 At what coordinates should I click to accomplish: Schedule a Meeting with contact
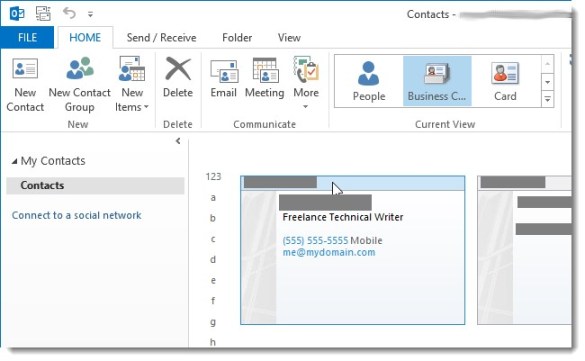pos(265,78)
